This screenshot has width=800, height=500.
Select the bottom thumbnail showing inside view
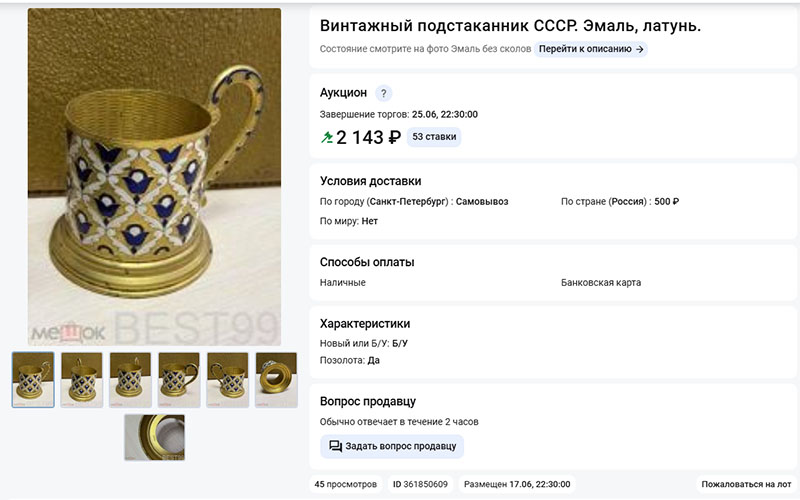click(155, 437)
